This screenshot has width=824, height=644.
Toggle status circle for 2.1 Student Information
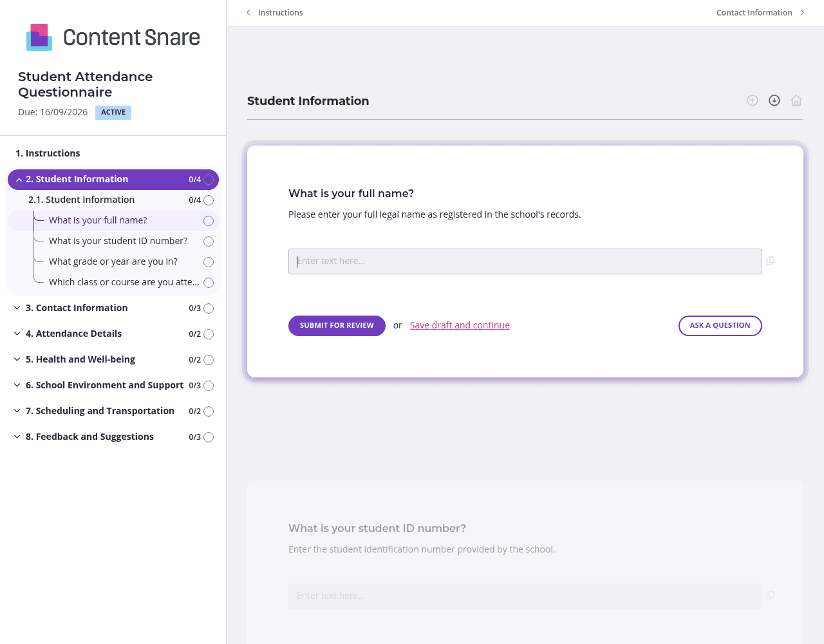tap(209, 200)
